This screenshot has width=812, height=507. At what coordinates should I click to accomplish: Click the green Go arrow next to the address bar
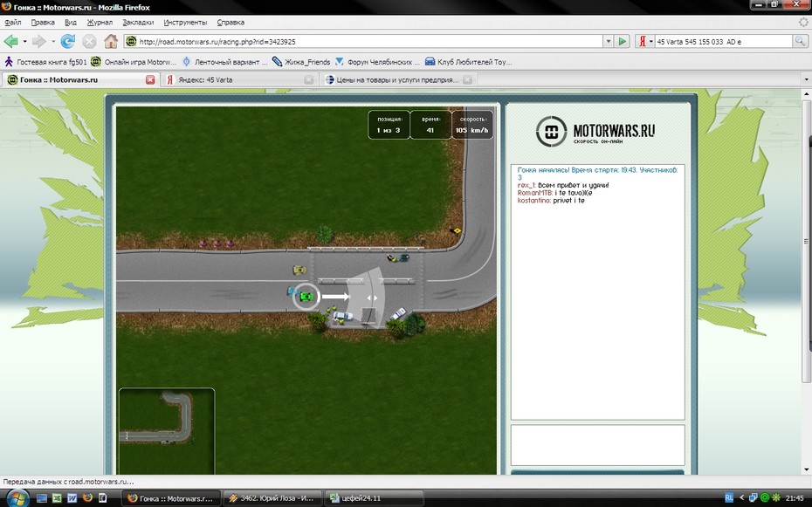[623, 41]
